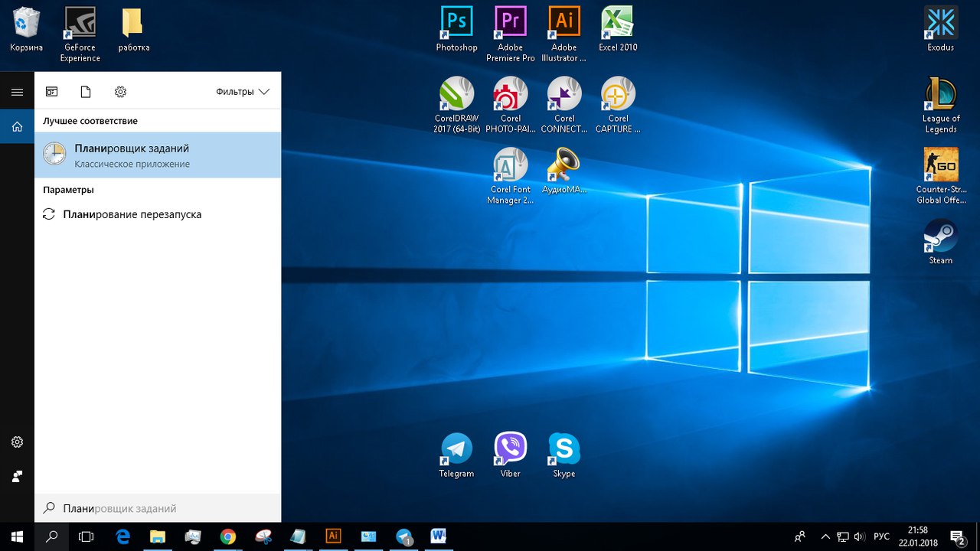Select Counter-Strike Global Offensive desktop icon
The image size is (980, 551).
(941, 176)
